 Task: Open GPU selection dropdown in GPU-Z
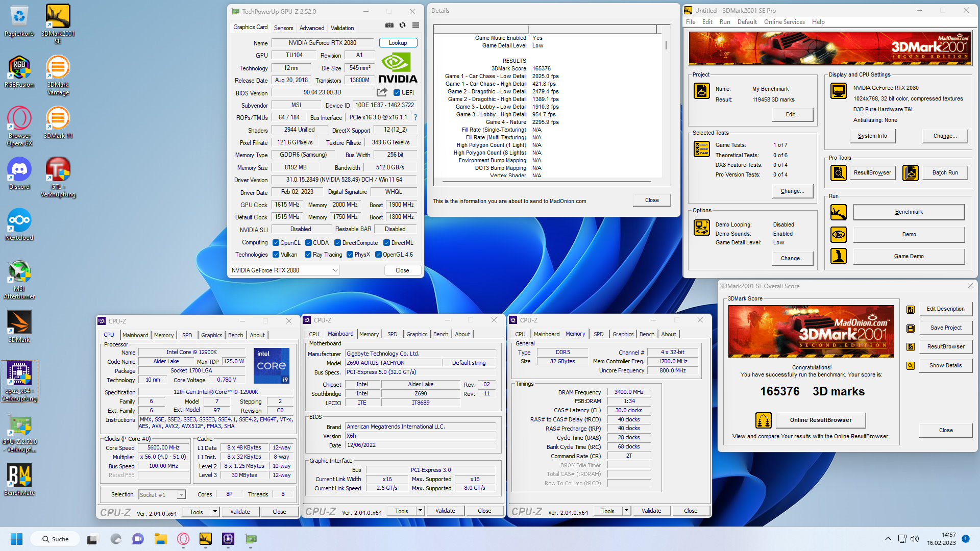point(285,270)
